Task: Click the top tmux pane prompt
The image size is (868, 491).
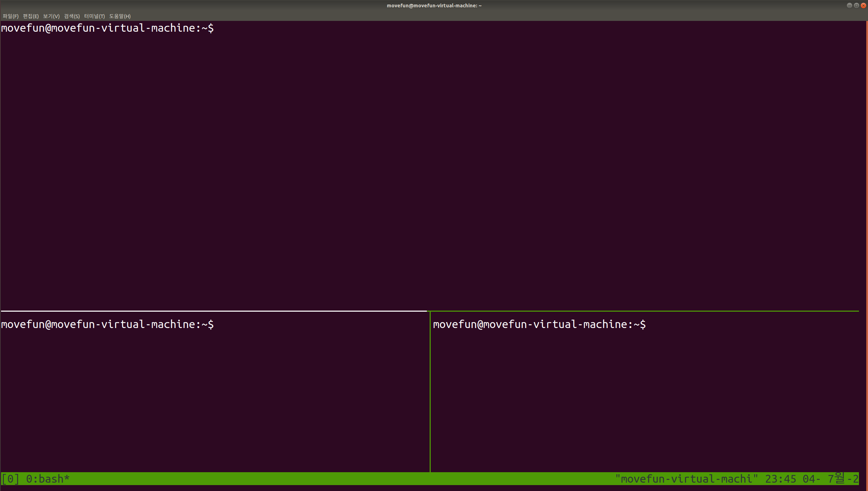Action: [107, 28]
